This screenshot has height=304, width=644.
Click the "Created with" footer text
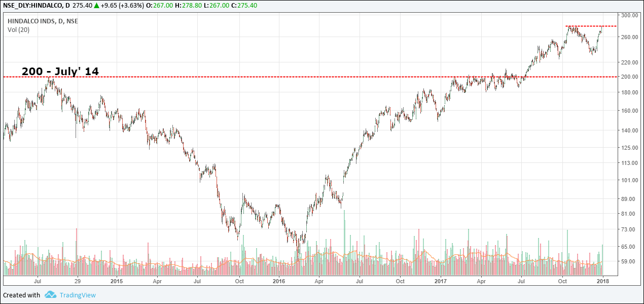pos(21,295)
